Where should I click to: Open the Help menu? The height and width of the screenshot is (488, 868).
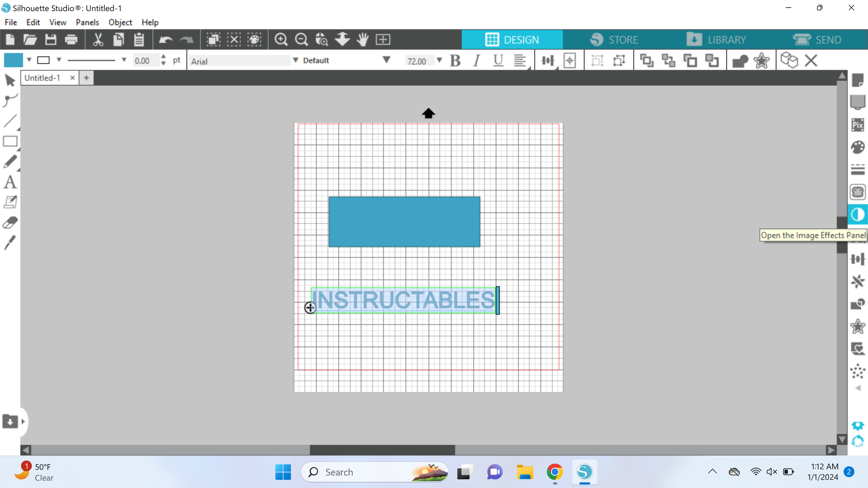tap(150, 22)
